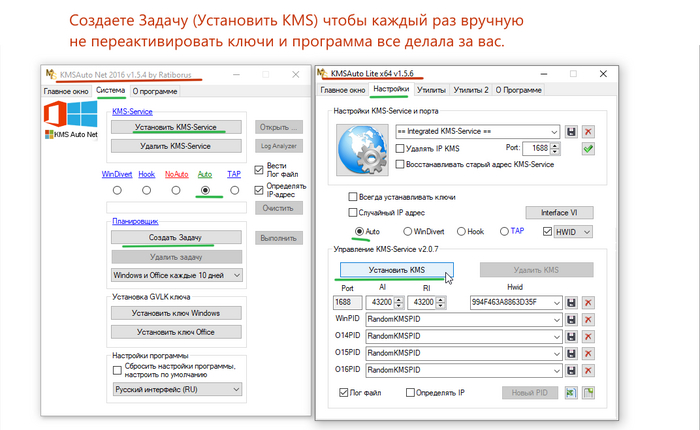Check Всегда устанавливать ключи
This screenshot has width=700, height=430.
coord(353,197)
